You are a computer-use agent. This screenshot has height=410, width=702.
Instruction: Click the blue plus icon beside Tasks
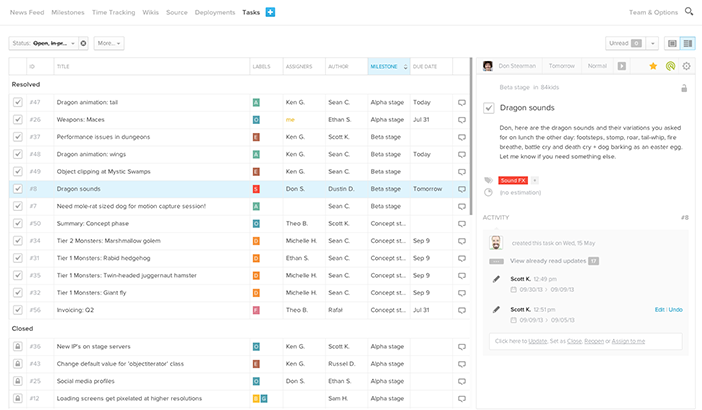tap(271, 12)
